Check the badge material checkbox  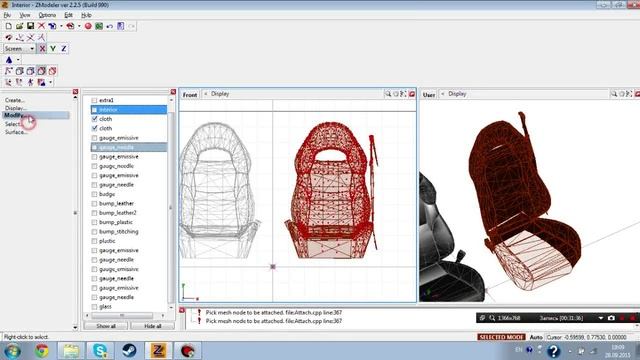(x=94, y=194)
